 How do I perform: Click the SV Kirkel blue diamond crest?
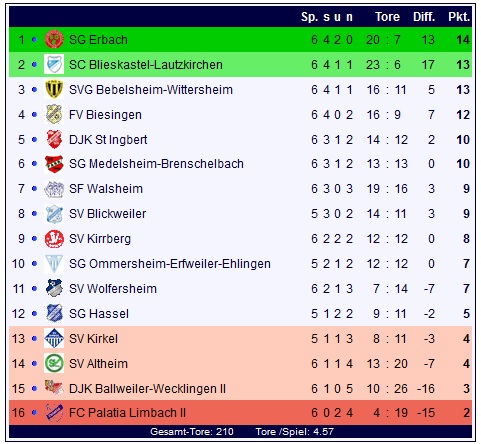pyautogui.click(x=54, y=338)
